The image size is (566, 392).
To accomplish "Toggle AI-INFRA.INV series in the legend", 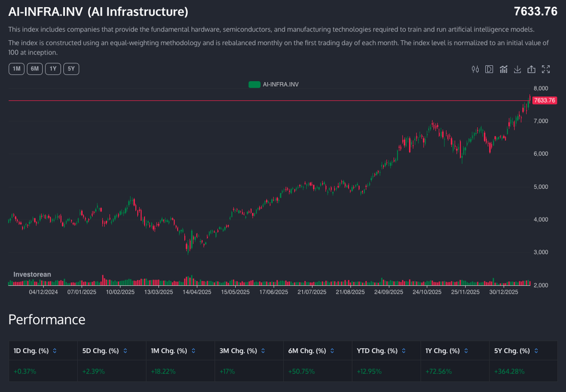I will coord(280,85).
